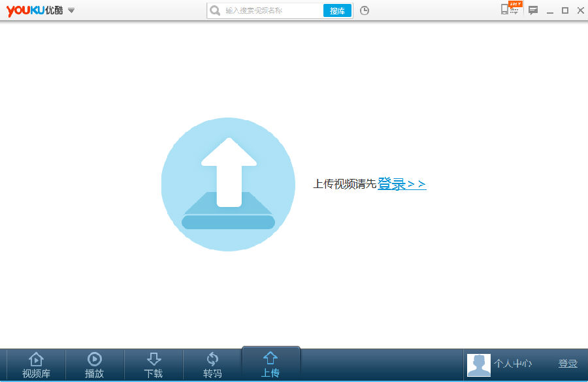Click the user avatar thumbnail
588x382 pixels.
pos(479,365)
